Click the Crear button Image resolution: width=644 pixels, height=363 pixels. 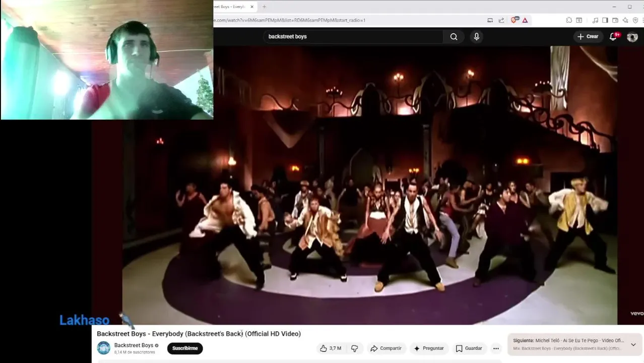[x=588, y=36]
